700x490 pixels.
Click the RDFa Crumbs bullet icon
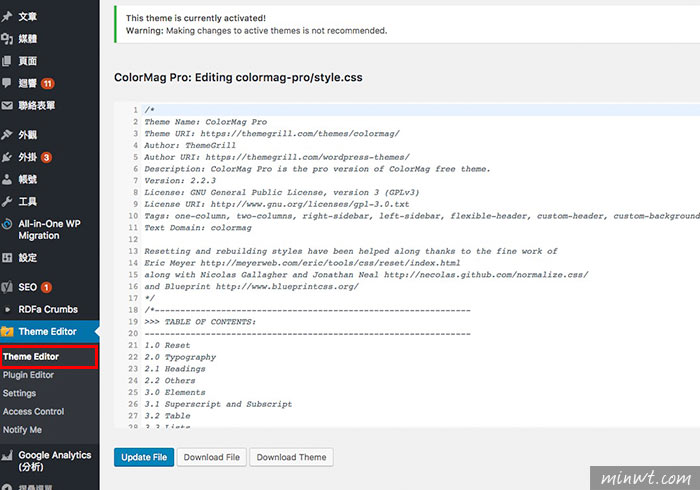coord(7,309)
